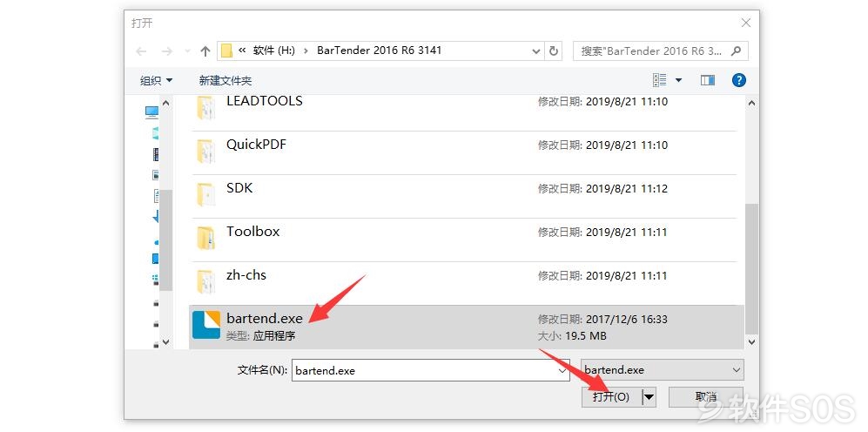Click bartend.exe date 2017/12/6 16:33

(627, 320)
